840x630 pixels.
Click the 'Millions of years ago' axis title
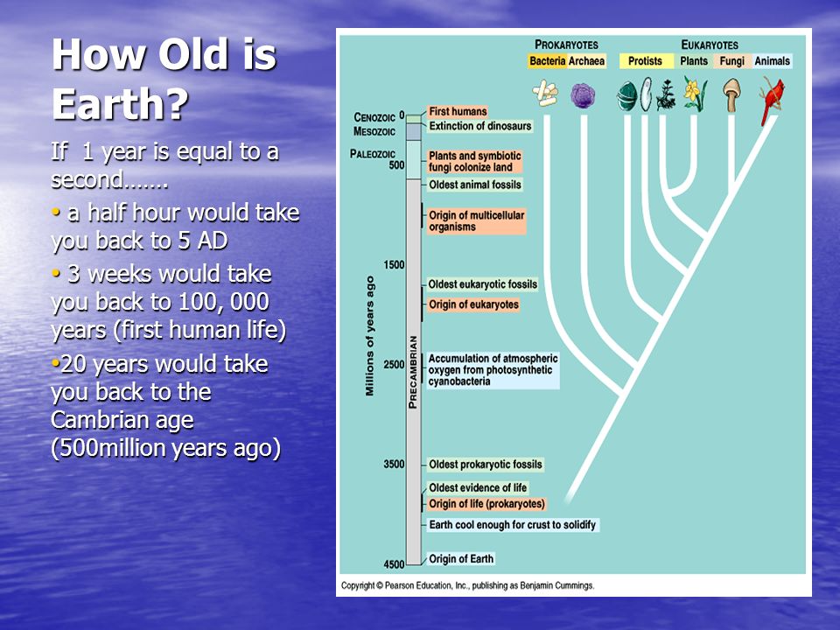pos(369,336)
